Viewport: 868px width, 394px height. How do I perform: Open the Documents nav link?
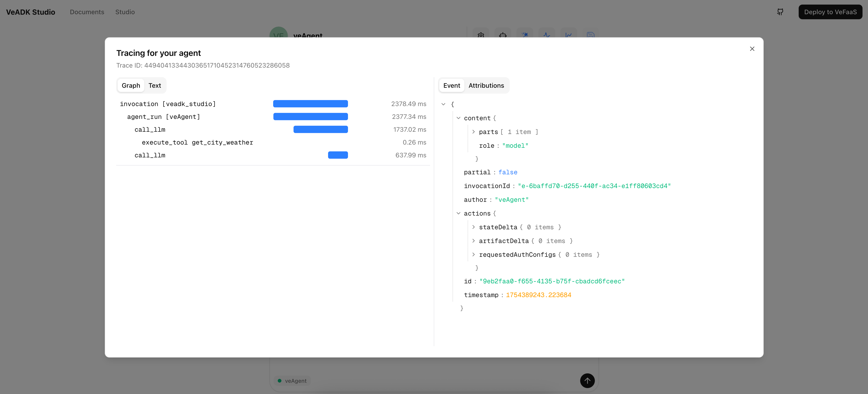pyautogui.click(x=87, y=12)
